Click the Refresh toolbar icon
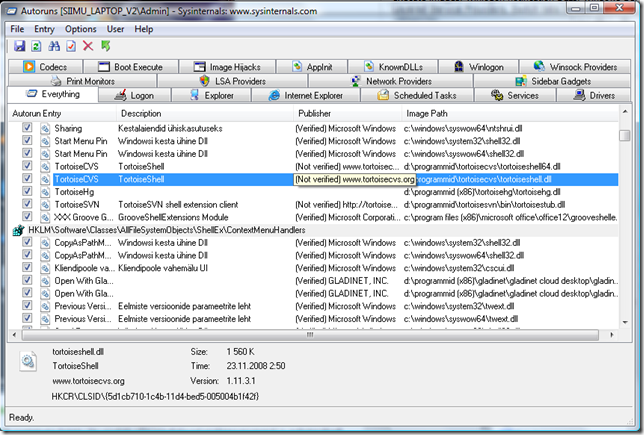Viewport: 644px width, 435px height. pyautogui.click(x=36, y=46)
